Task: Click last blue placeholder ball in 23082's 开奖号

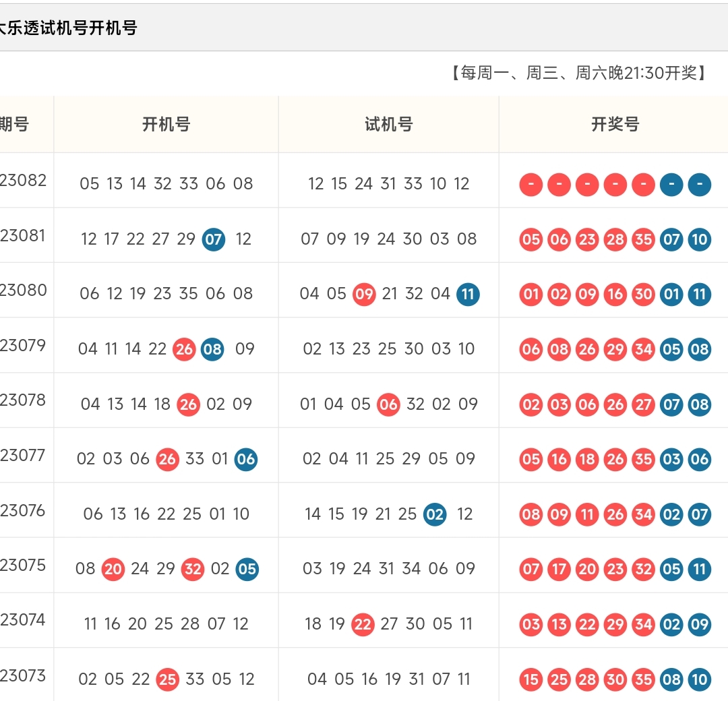Action: coord(700,185)
